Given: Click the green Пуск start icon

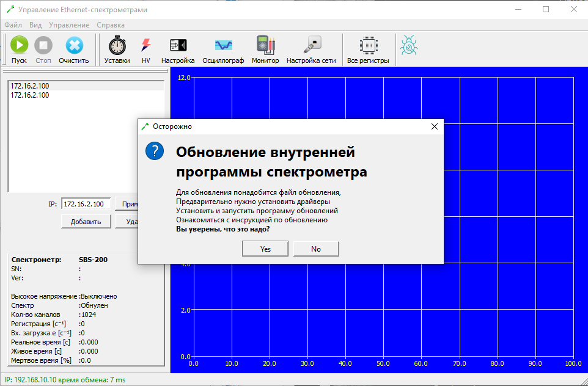Looking at the screenshot, I should tap(19, 46).
